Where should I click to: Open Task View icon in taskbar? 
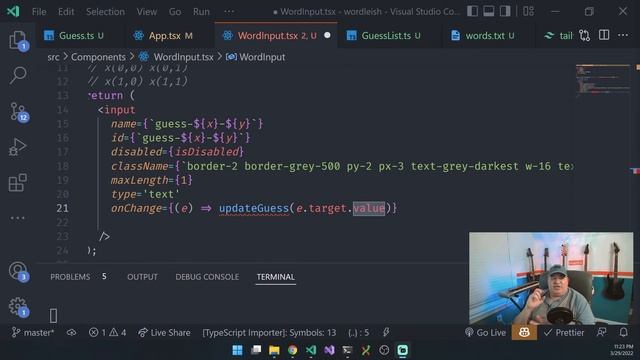click(x=256, y=350)
